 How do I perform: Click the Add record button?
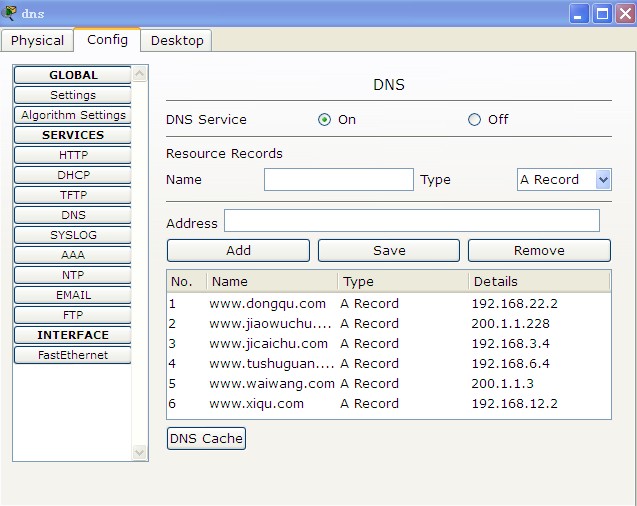point(238,250)
